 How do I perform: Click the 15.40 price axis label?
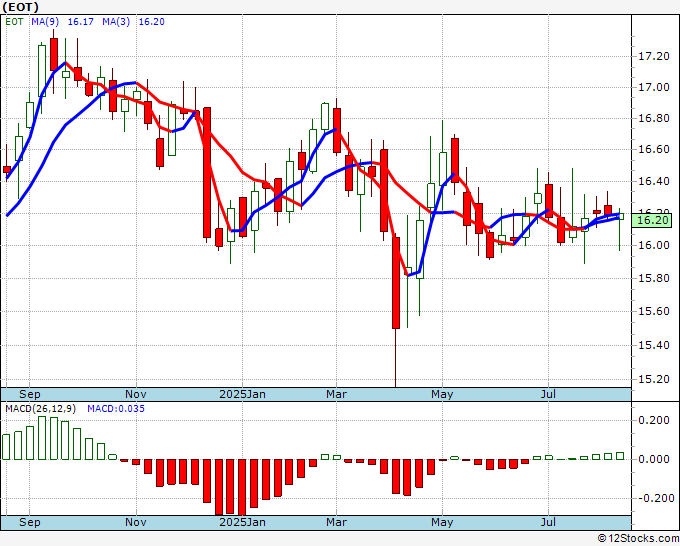tap(653, 346)
